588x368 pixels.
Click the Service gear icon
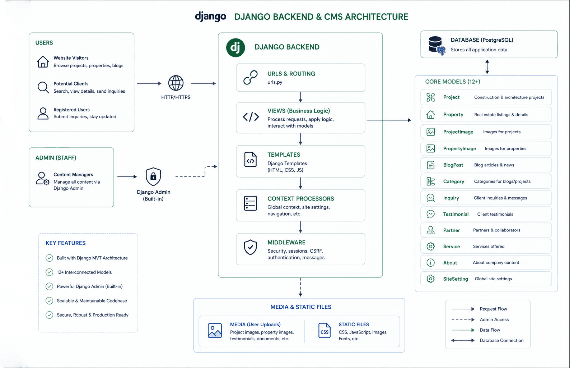[431, 247]
